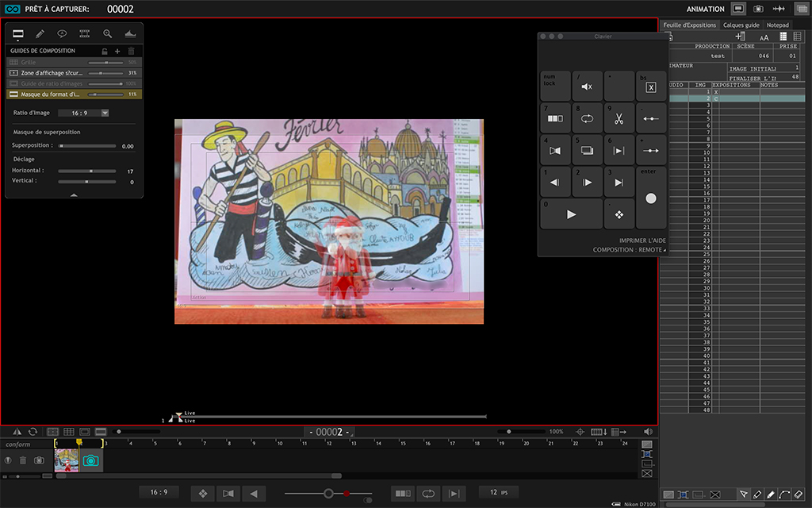Click the play key 0 in Clavier
The height and width of the screenshot is (508, 812).
click(x=571, y=214)
